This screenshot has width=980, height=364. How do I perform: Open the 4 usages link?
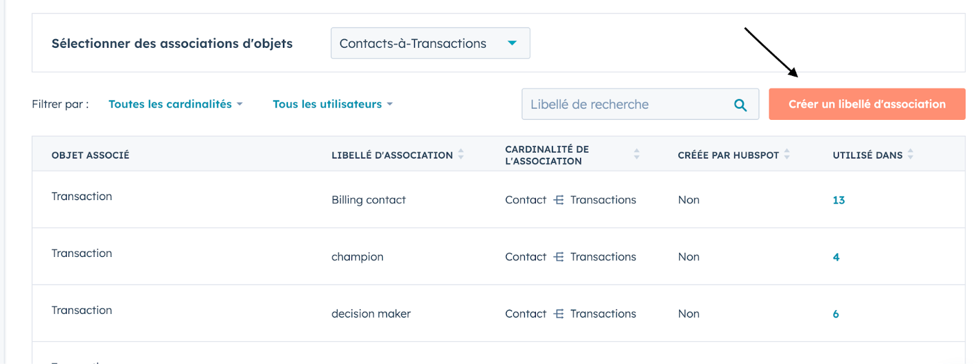[x=836, y=257]
